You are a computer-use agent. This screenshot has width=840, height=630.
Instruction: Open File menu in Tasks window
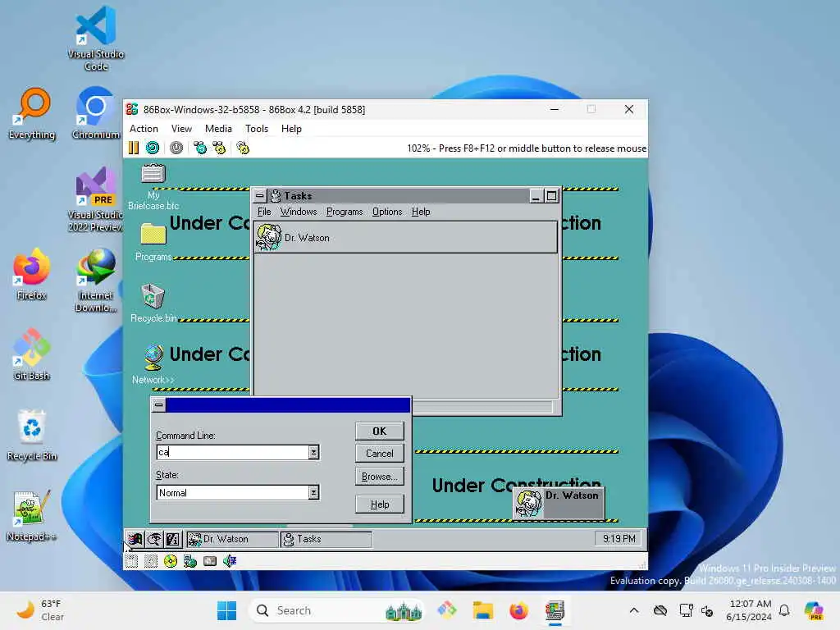point(264,212)
